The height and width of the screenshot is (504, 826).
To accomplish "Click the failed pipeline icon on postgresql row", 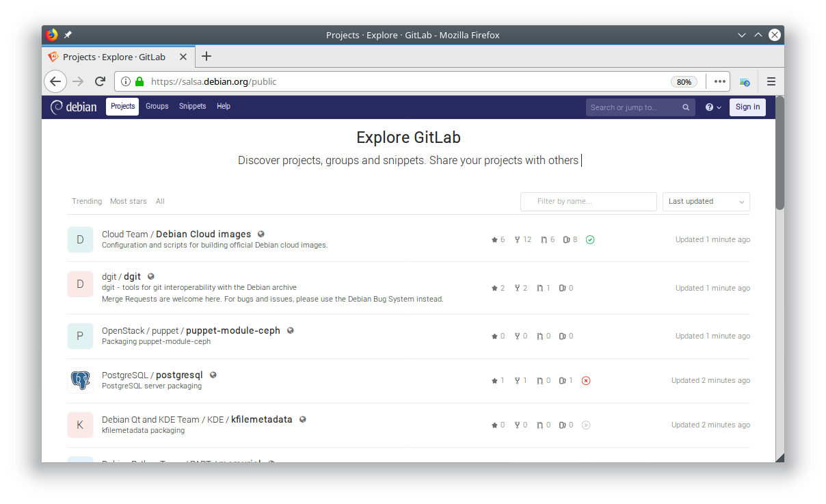I will (x=586, y=380).
